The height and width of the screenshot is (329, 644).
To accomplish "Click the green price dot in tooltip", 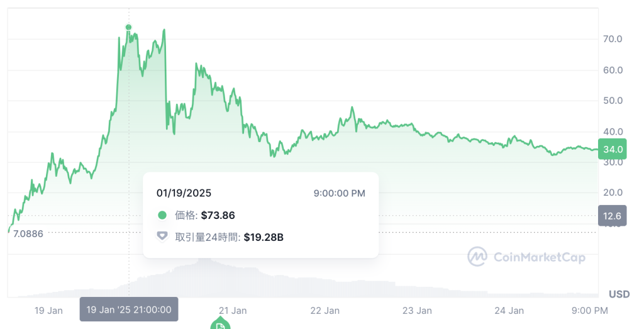I will tap(162, 215).
